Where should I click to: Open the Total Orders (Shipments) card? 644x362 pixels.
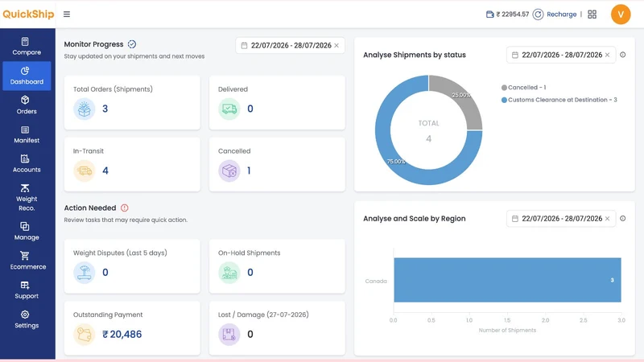click(x=132, y=103)
